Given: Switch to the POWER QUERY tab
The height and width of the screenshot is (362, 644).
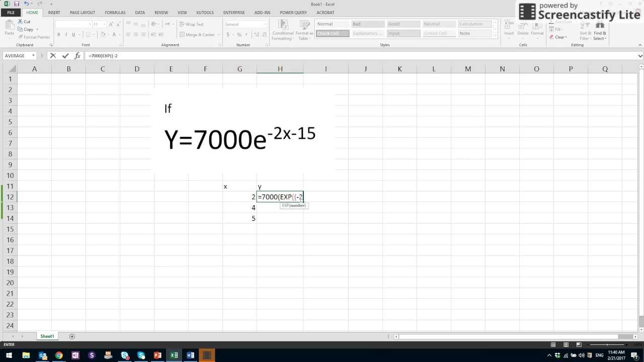Looking at the screenshot, I should 294,13.
